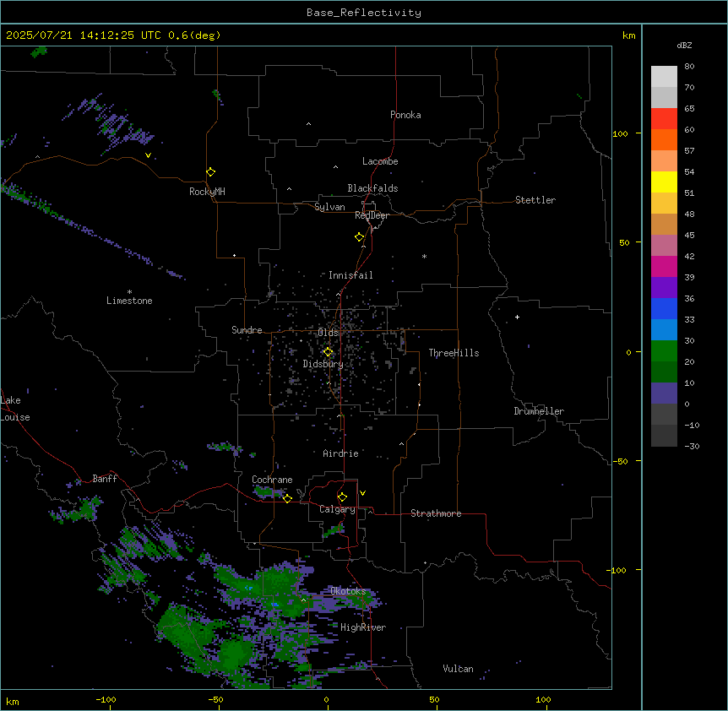Click the RockyMH label
728x711 pixels.
(x=207, y=191)
